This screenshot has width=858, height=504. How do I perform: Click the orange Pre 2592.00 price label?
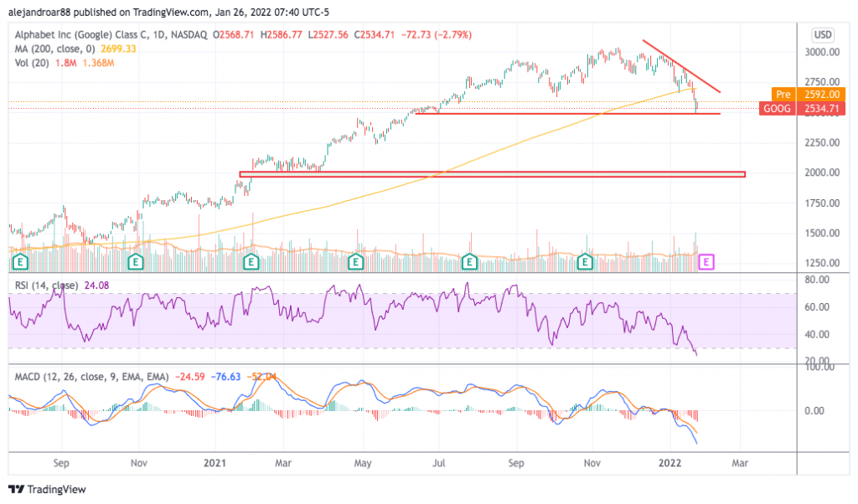(x=809, y=94)
